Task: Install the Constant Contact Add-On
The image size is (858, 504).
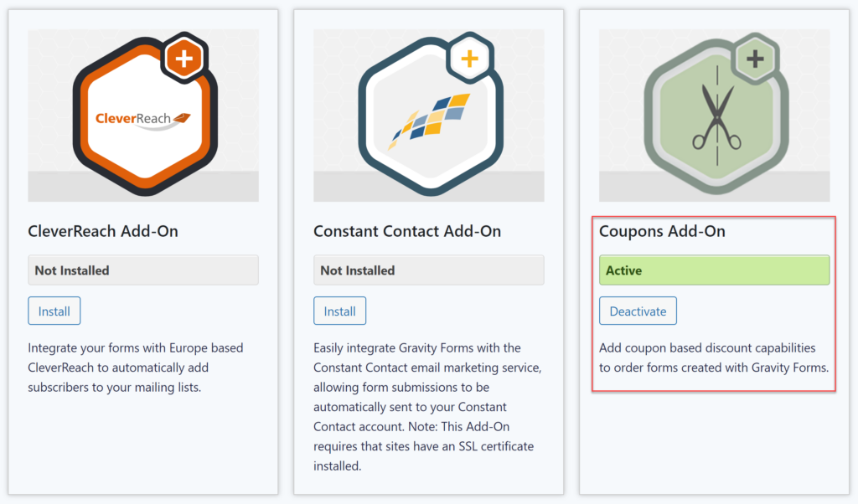Action: point(339,311)
